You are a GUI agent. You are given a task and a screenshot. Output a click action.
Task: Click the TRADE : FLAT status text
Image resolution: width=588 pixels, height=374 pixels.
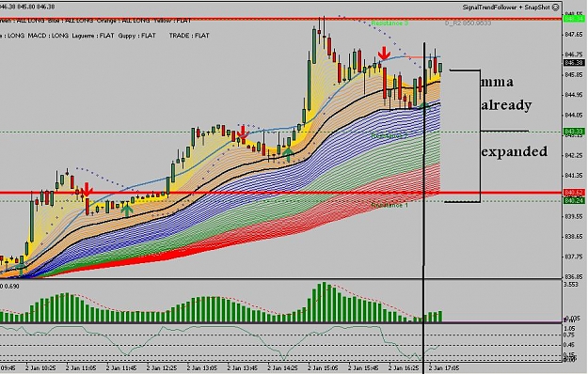pyautogui.click(x=188, y=36)
